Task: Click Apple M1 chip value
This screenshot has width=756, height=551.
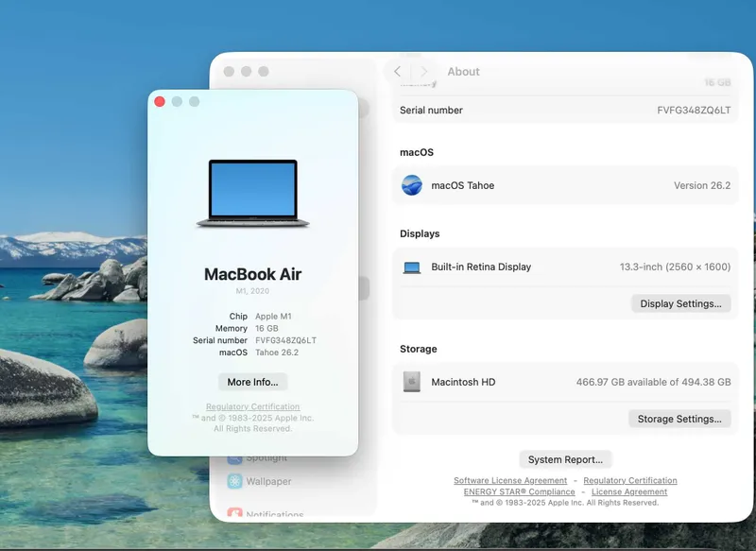Action: coord(273,317)
